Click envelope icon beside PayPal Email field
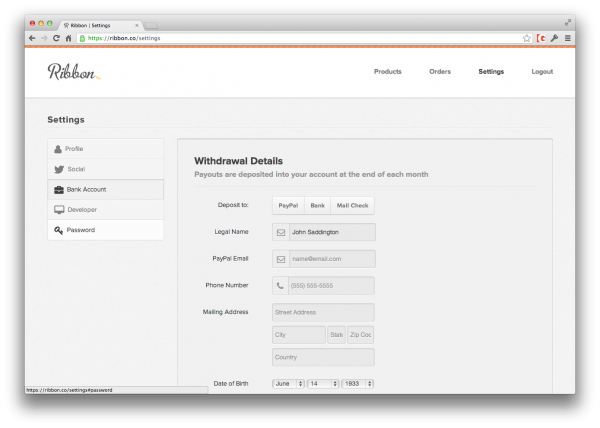 coord(281,259)
